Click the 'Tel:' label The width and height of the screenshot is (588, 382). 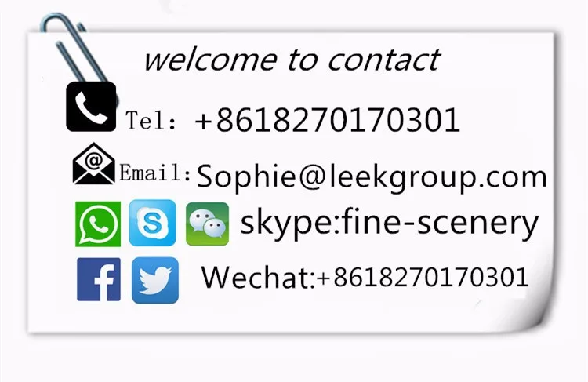click(x=151, y=121)
